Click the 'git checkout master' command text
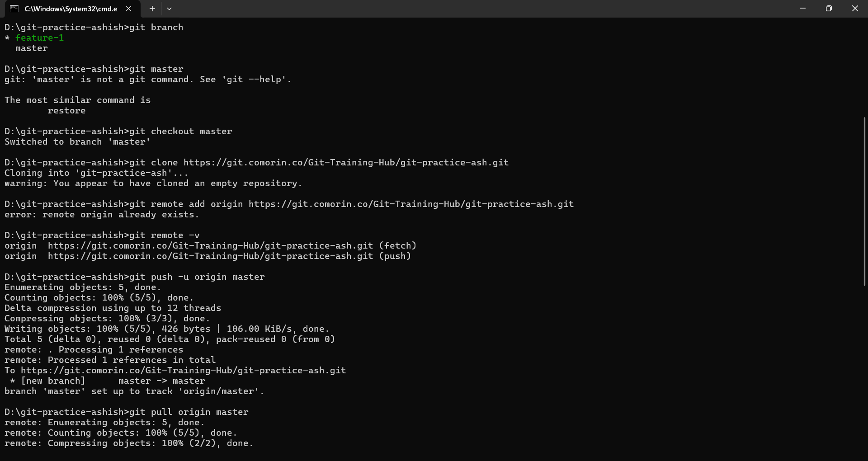The width and height of the screenshot is (868, 461). [180, 132]
